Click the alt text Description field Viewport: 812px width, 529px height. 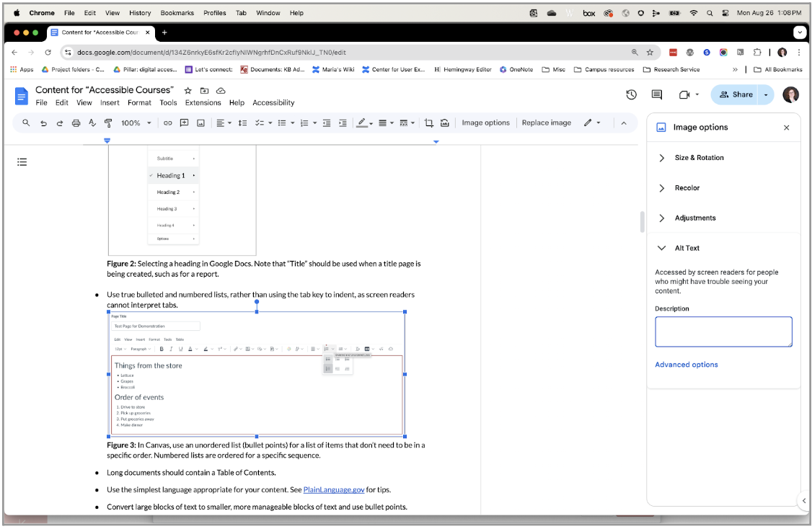click(723, 332)
